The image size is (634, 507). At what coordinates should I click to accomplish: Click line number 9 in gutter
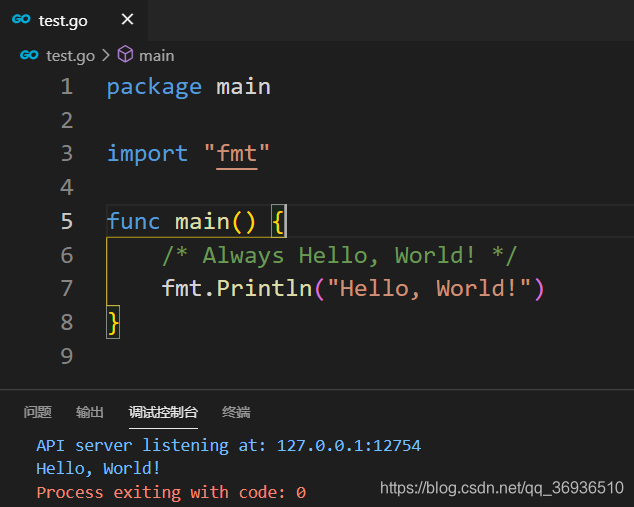click(67, 356)
